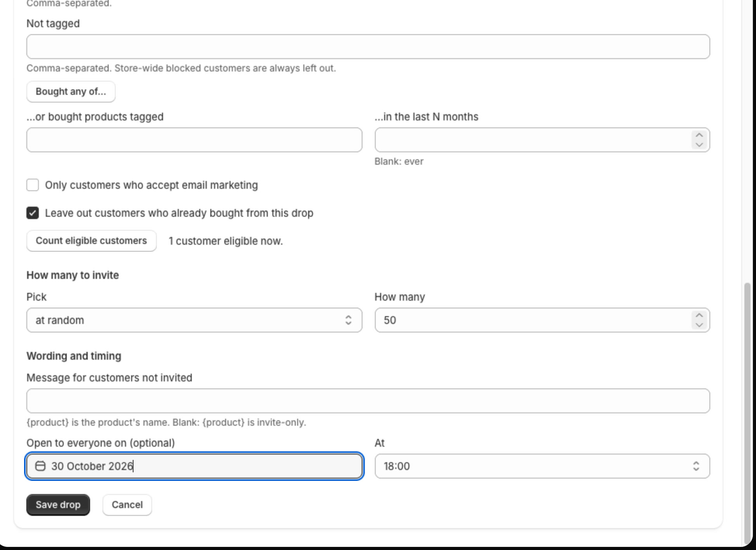
Task: Click the Bought any of... button
Action: click(x=71, y=92)
